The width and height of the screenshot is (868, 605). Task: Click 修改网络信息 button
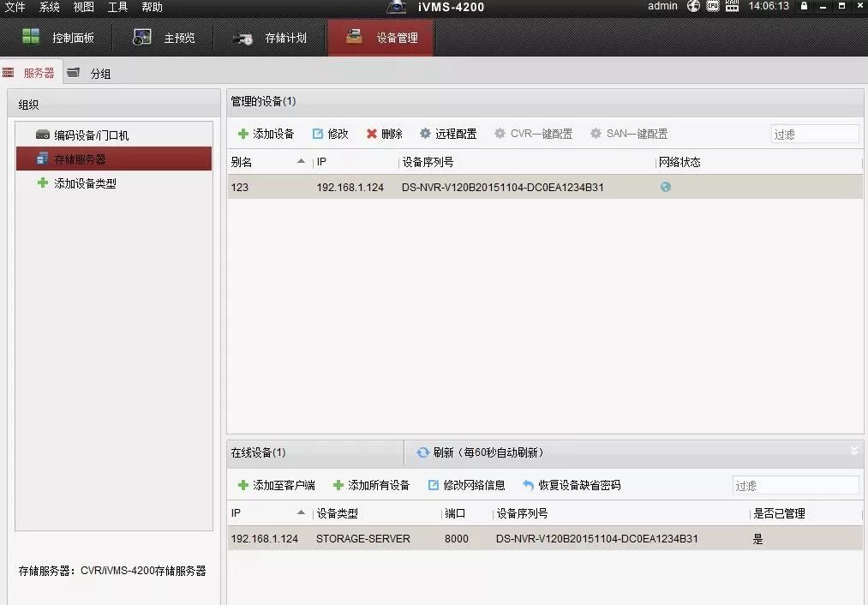pyautogui.click(x=467, y=485)
